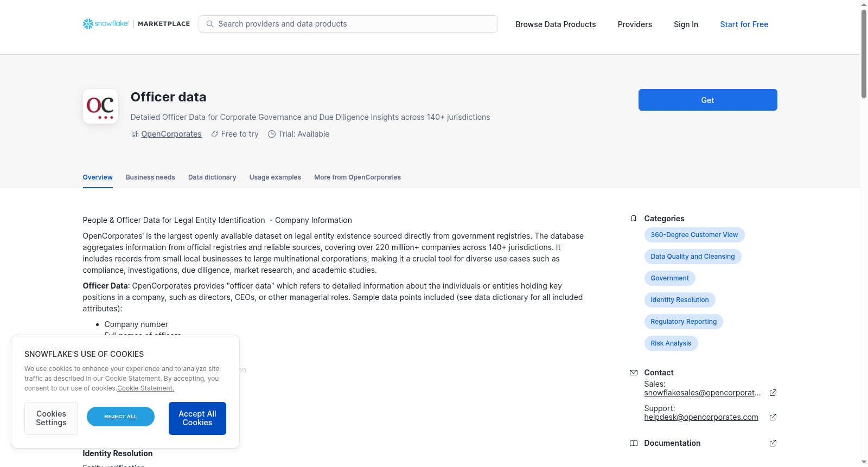Viewport: 868px width, 467px height.
Task: Select the Data Quality and Cleansing category
Action: pyautogui.click(x=693, y=257)
